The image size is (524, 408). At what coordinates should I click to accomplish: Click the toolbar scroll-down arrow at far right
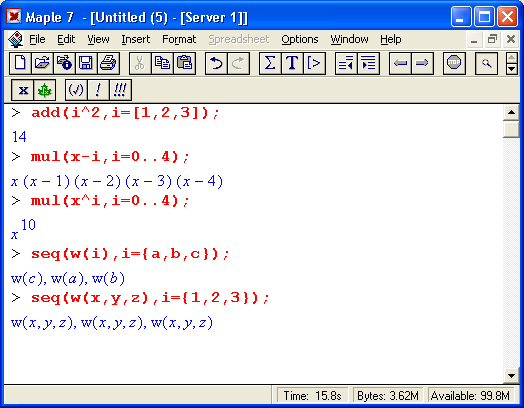pos(512,69)
